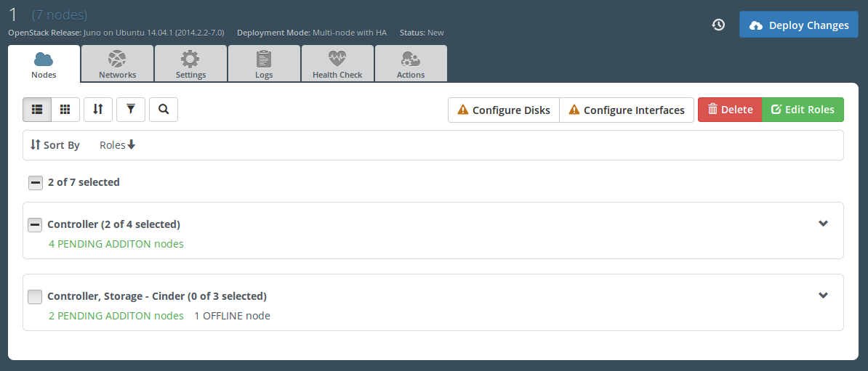Click the deployment history clock icon
The image size is (868, 371).
point(718,25)
